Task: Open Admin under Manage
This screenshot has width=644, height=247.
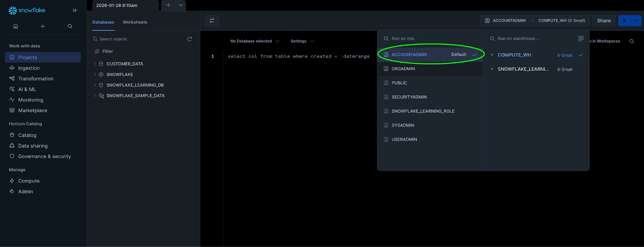Action: (x=43, y=191)
